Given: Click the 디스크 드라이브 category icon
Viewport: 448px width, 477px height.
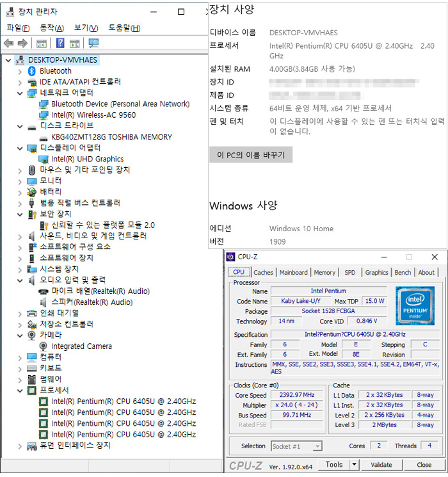Looking at the screenshot, I should (x=31, y=127).
